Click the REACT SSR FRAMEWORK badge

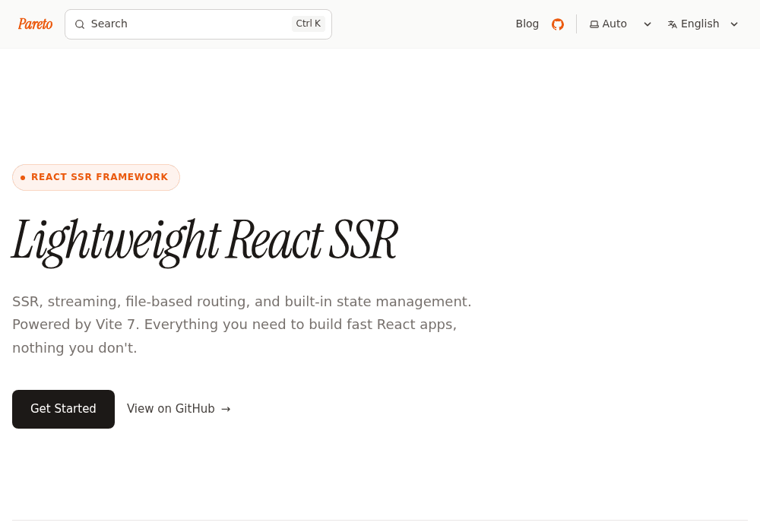(96, 177)
